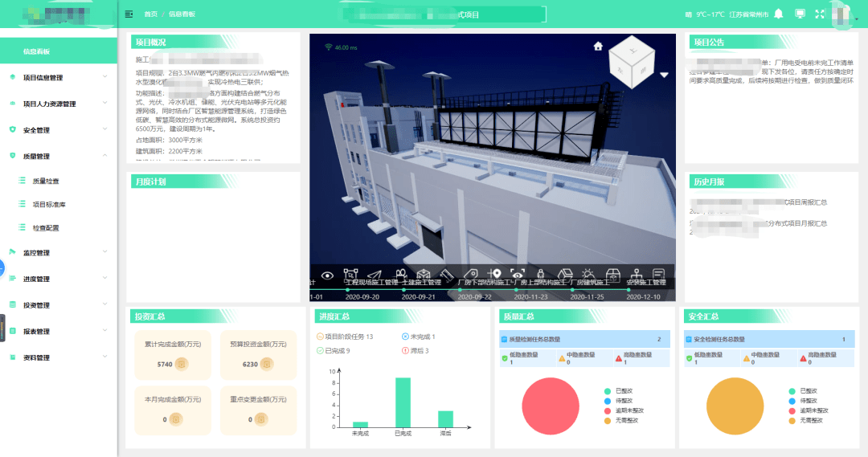Open the notes list icon in viewer
Screen dimensions: 868x457
pos(659,274)
